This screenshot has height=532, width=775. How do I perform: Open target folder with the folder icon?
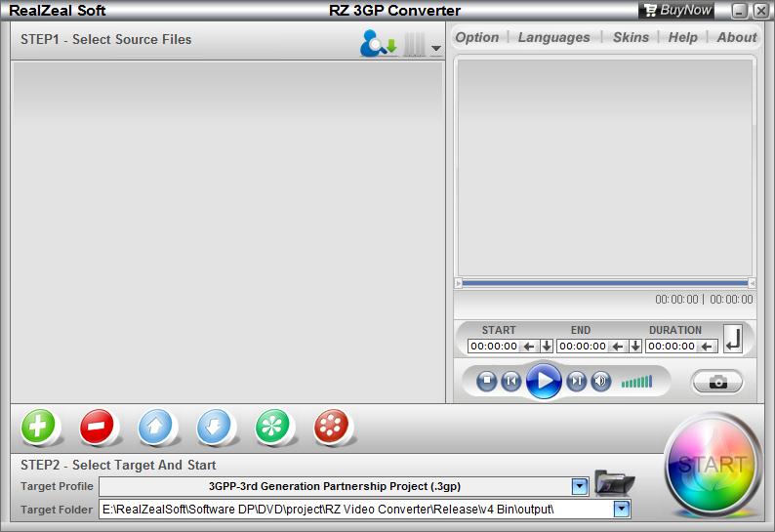614,484
